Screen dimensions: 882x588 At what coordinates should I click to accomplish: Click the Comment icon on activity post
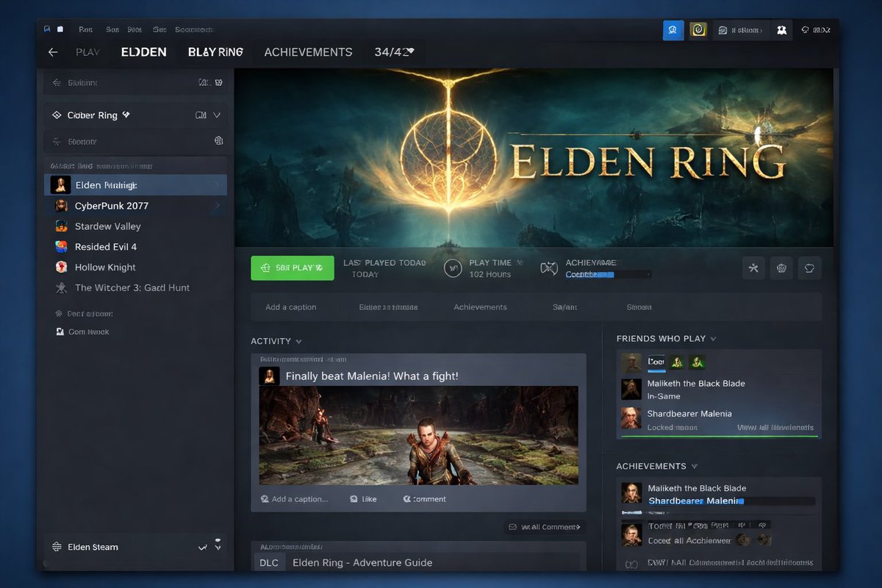[x=407, y=499]
